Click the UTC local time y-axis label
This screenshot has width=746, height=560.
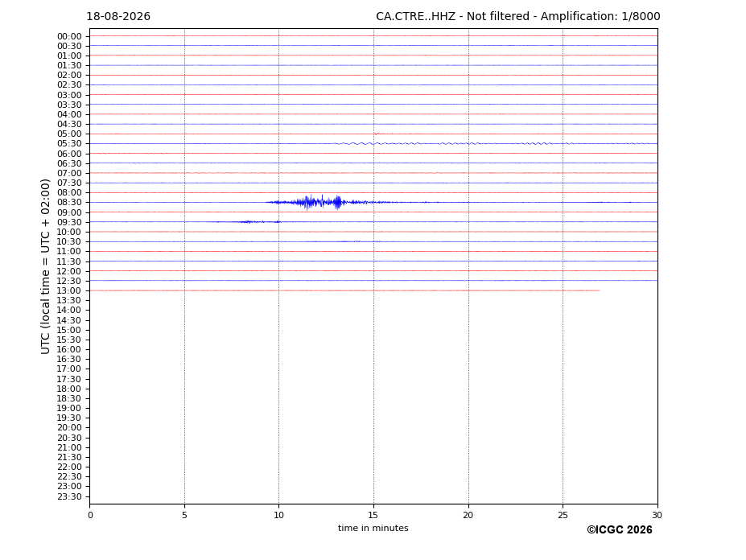(x=45, y=266)
